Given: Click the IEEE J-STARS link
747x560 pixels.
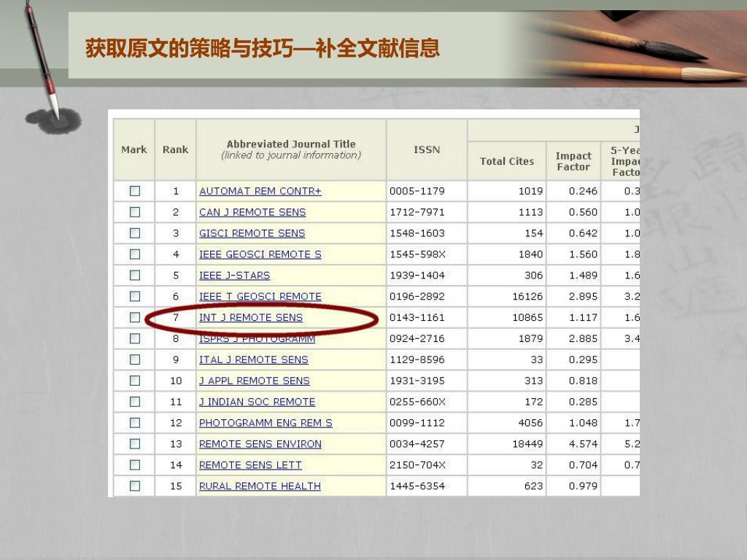Looking at the screenshot, I should (234, 275).
